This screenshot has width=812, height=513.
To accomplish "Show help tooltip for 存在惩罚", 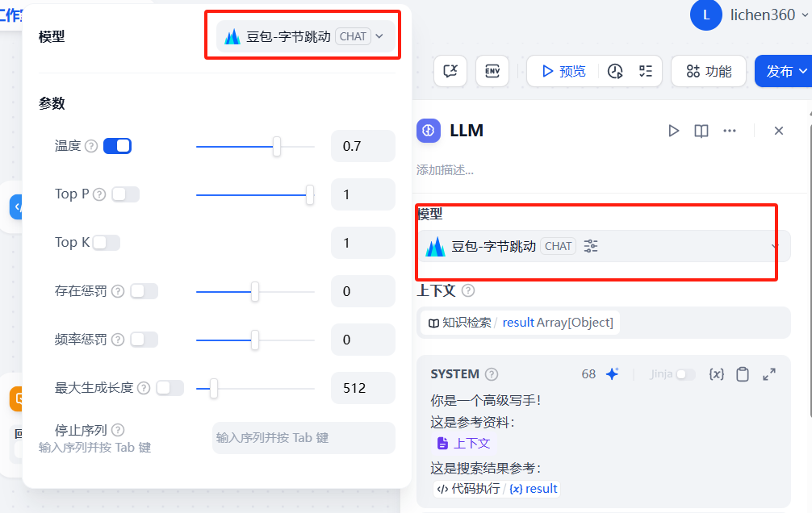I will 118,291.
